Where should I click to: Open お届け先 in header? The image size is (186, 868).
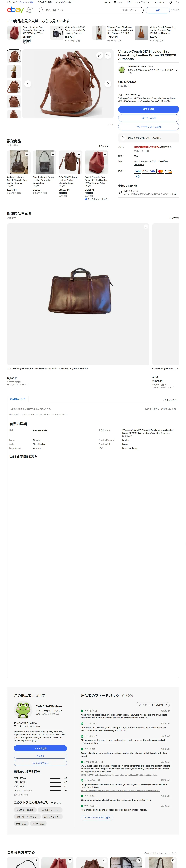(x=107, y=2)
